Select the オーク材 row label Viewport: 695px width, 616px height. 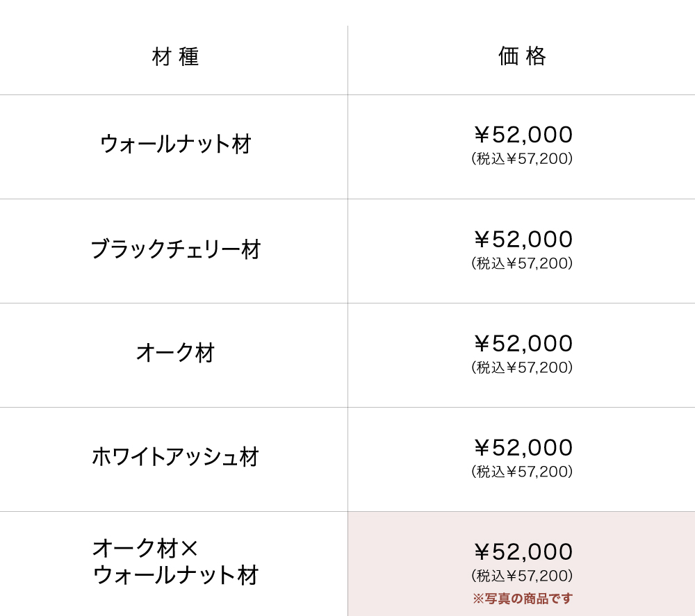click(175, 353)
